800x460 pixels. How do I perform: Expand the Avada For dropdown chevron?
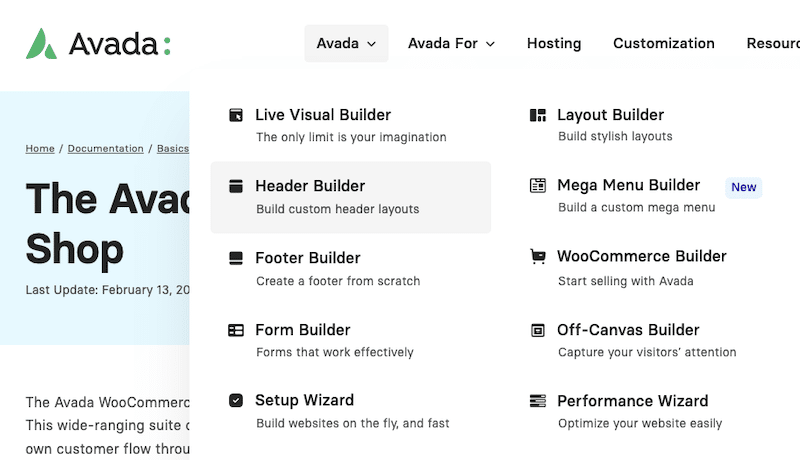490,44
